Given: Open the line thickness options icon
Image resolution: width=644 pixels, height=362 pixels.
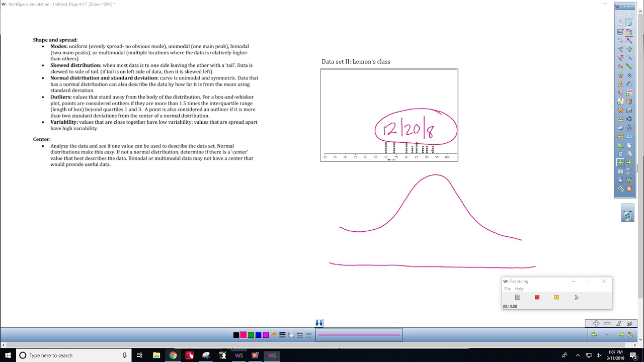Looking at the screenshot, I should 282,335.
